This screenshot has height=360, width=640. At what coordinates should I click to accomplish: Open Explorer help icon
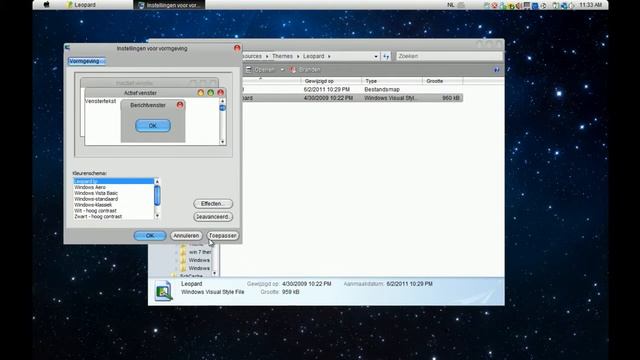tap(496, 70)
